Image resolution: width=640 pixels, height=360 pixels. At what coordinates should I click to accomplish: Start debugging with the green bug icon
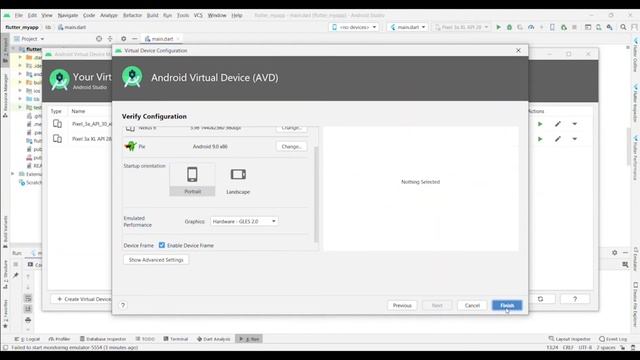pos(509,27)
